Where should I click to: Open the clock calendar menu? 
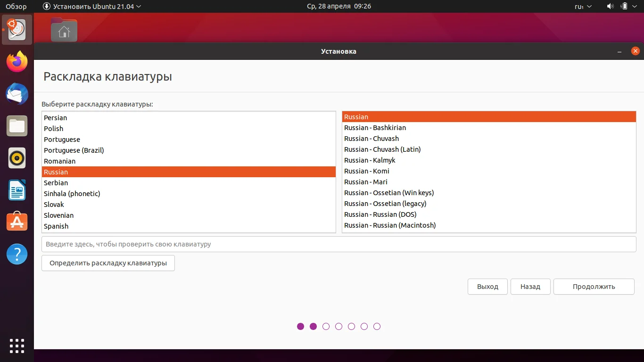coord(338,6)
